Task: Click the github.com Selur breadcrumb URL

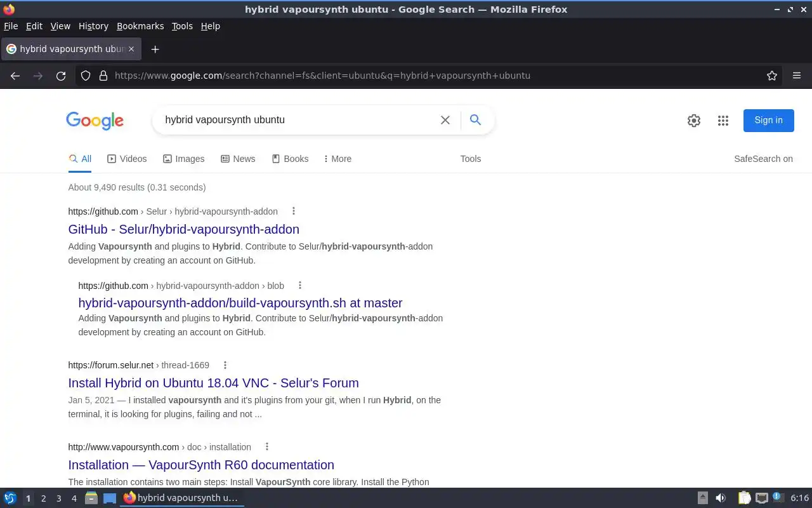Action: click(x=173, y=211)
